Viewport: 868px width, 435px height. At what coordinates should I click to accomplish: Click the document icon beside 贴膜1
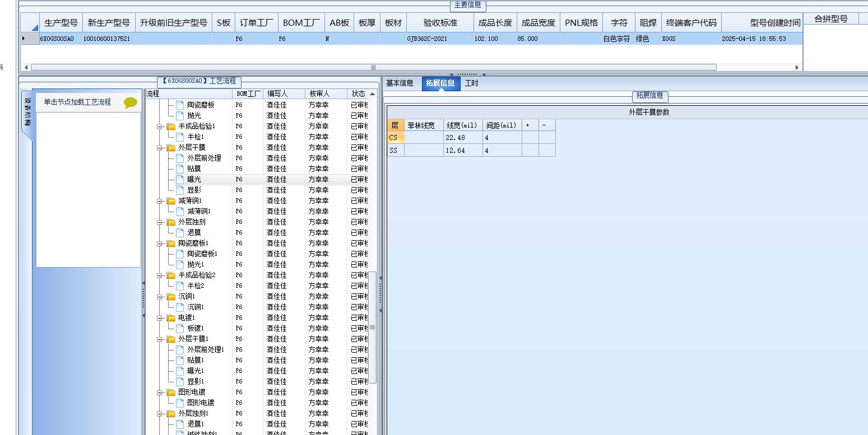click(180, 361)
